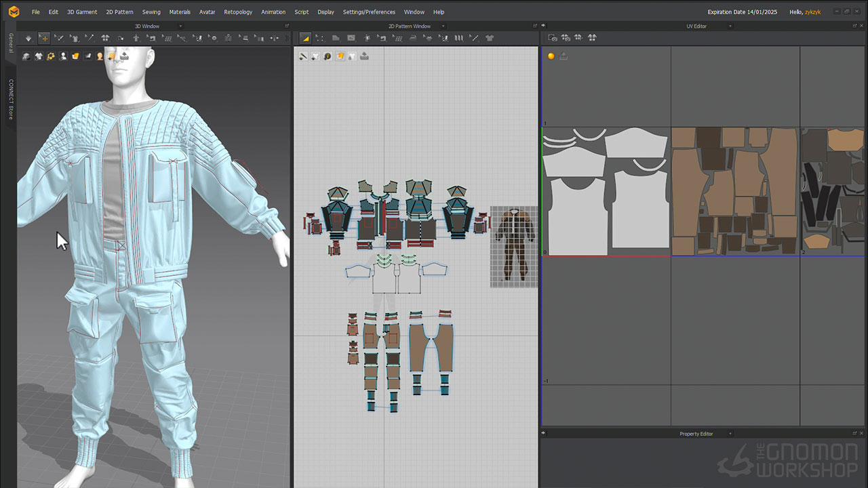Click the Simulate arrow icon in 3D toolbar
The width and height of the screenshot is (868, 488).
(28, 38)
